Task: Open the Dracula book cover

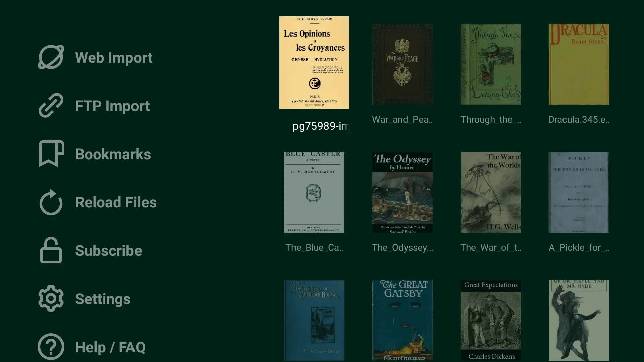Action: [579, 64]
